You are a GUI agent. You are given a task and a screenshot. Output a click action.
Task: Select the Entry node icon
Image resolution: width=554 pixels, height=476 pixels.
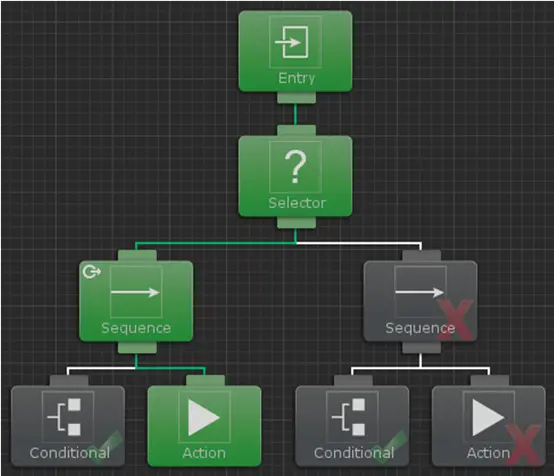(x=295, y=42)
